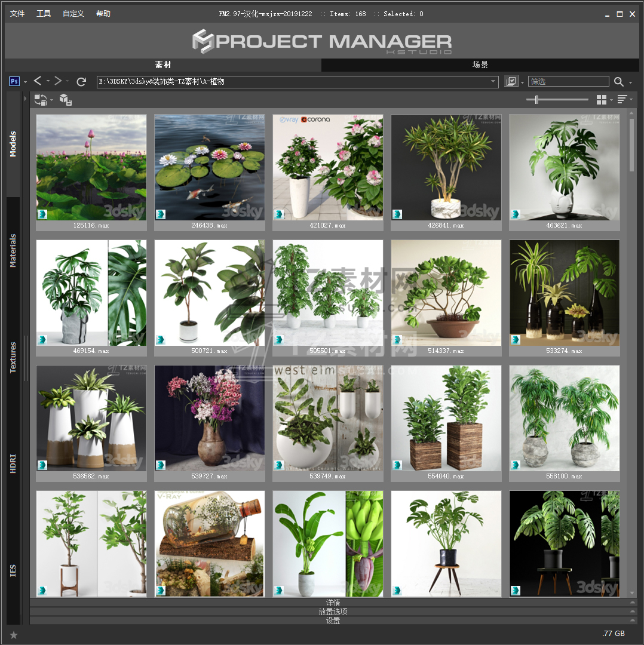Click the favorites star icon
The width and height of the screenshot is (644, 645).
[x=14, y=634]
